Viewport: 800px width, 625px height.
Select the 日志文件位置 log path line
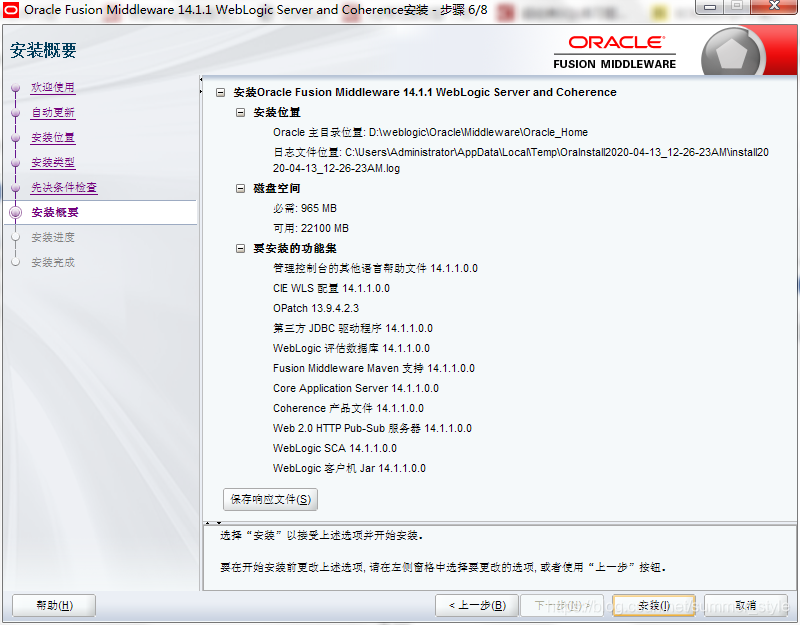pyautogui.click(x=520, y=160)
